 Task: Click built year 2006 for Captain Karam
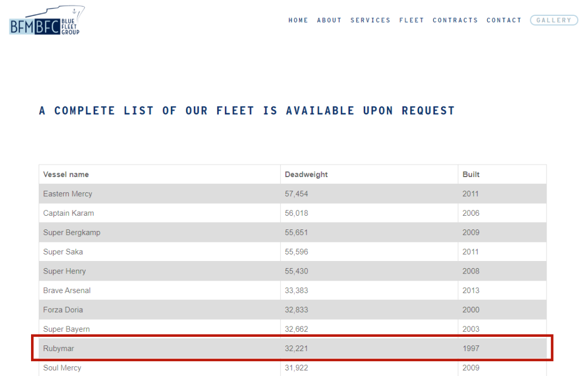470,213
